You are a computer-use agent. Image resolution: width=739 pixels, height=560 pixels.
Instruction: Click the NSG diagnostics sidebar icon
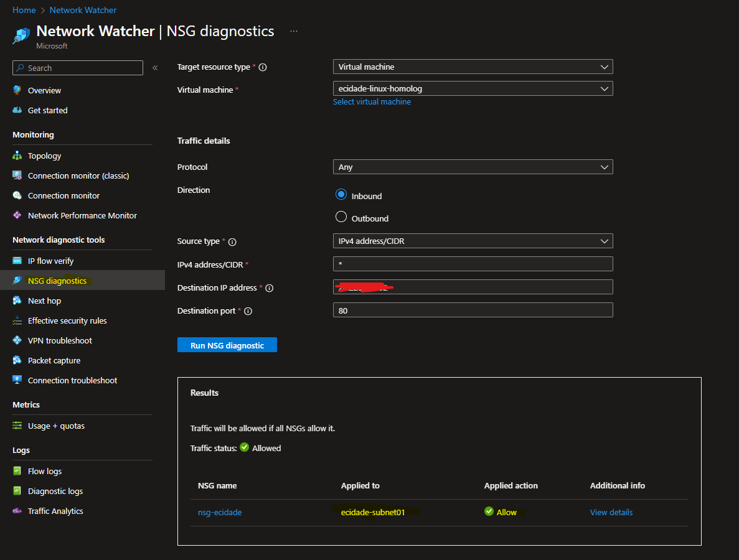pos(17,280)
